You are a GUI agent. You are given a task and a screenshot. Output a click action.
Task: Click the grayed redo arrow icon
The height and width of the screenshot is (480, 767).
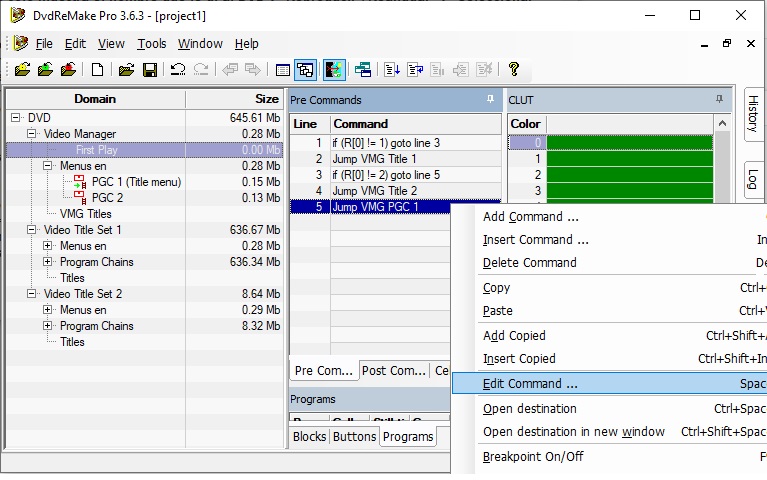coord(201,69)
